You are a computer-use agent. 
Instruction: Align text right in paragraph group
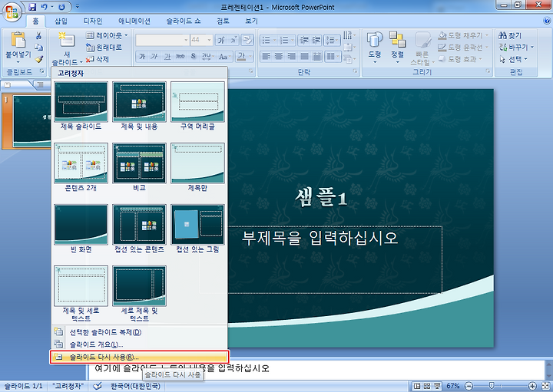click(292, 56)
